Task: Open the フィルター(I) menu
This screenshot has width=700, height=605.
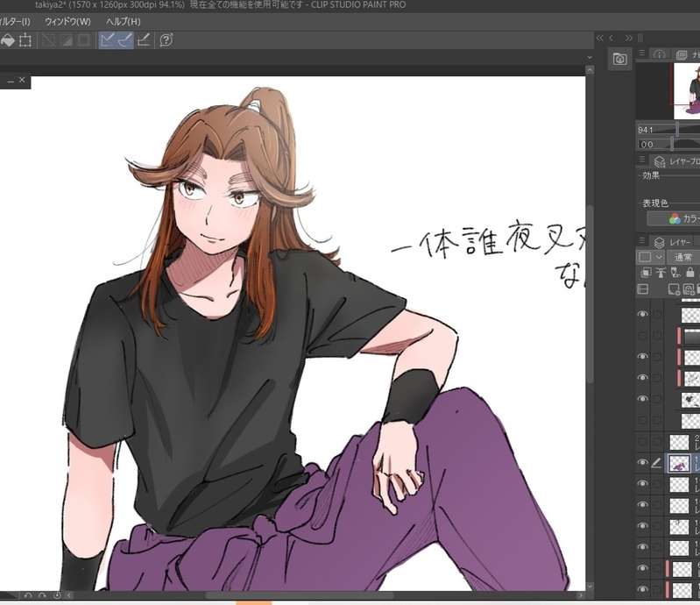Action: [15, 21]
